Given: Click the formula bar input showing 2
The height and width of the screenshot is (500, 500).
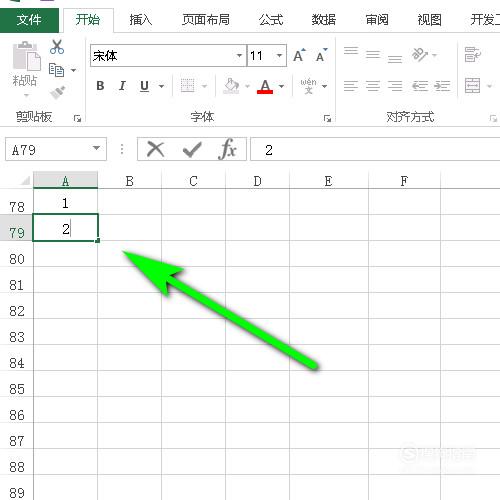Looking at the screenshot, I should coord(375,150).
